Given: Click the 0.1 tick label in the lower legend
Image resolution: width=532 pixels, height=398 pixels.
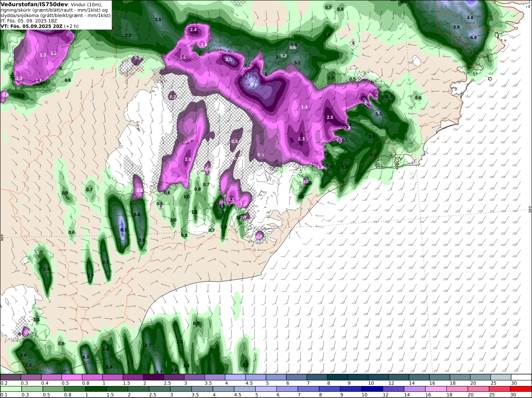Looking at the screenshot, I should 4,395.
